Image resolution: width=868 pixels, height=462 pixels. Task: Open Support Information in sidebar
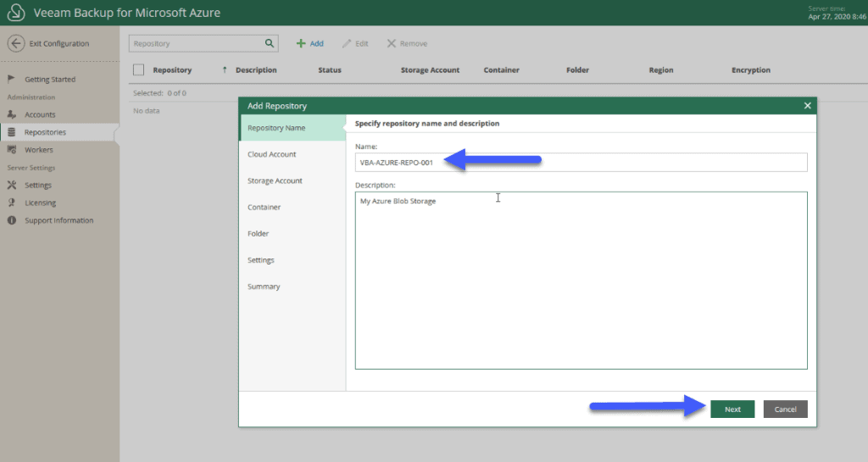point(59,220)
